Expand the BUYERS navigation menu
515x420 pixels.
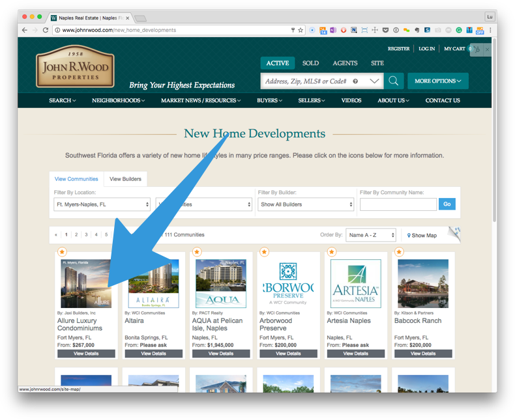(x=269, y=100)
